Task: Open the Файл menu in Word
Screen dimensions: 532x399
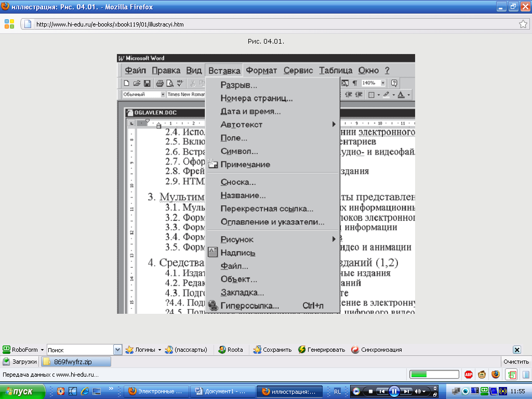Action: [135, 70]
